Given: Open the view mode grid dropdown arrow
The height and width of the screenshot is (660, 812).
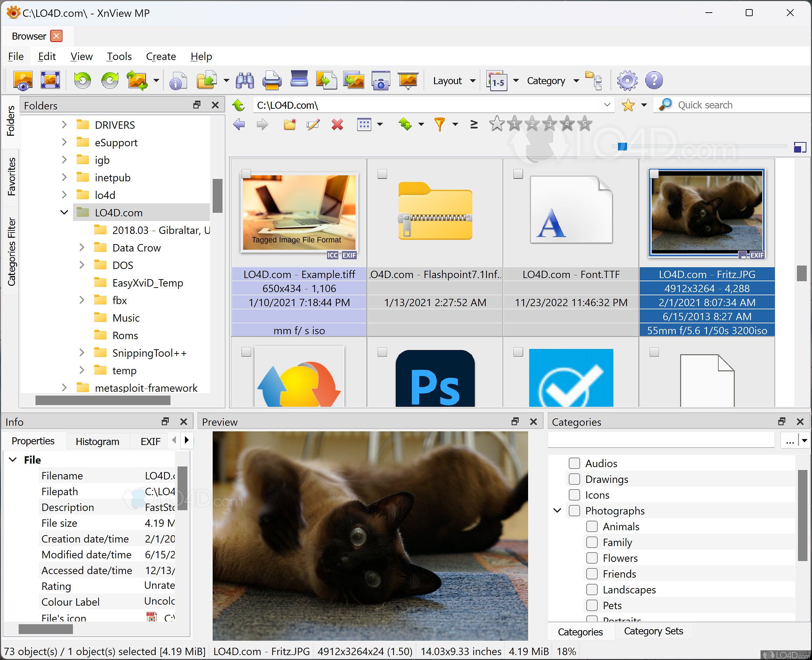Looking at the screenshot, I should 380,124.
